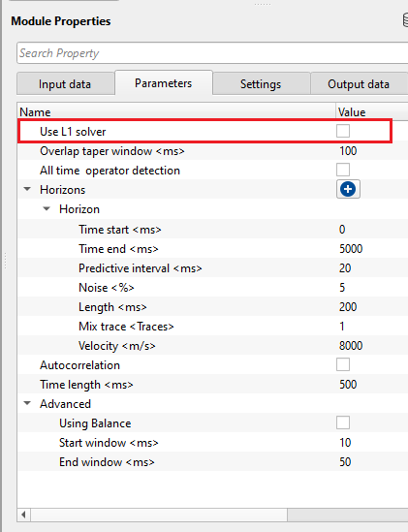Click the database icon beside Module Properties
This screenshot has height=532, width=408.
tap(405, 20)
